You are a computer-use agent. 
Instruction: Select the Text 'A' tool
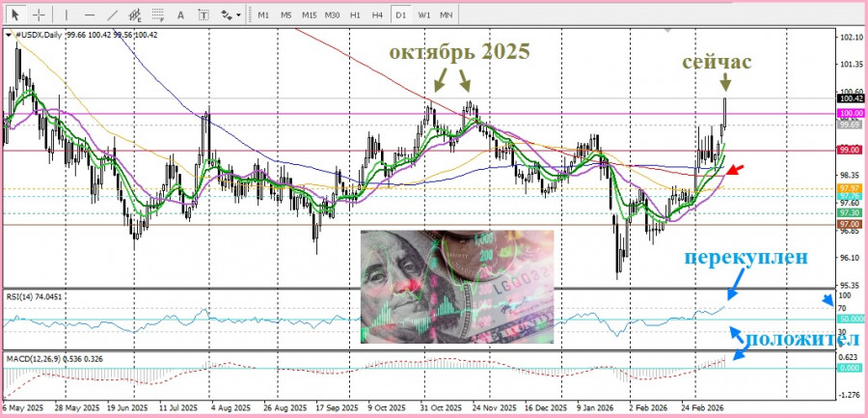pyautogui.click(x=180, y=15)
